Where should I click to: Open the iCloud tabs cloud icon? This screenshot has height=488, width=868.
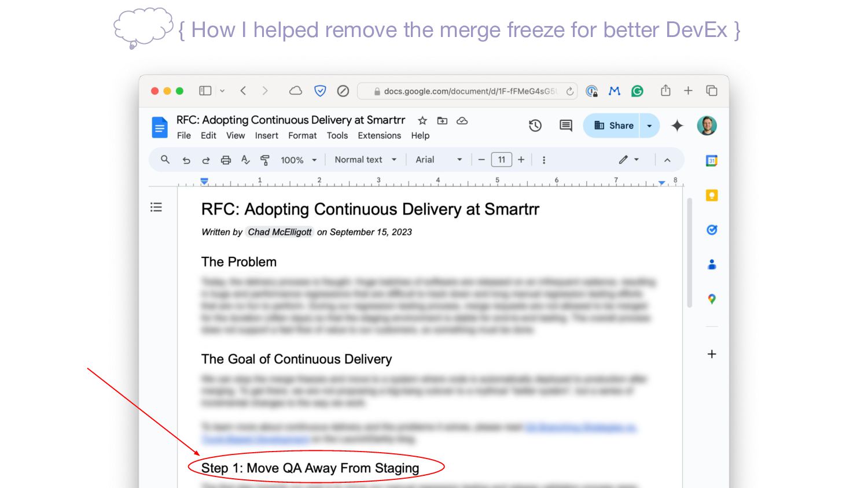pos(296,91)
